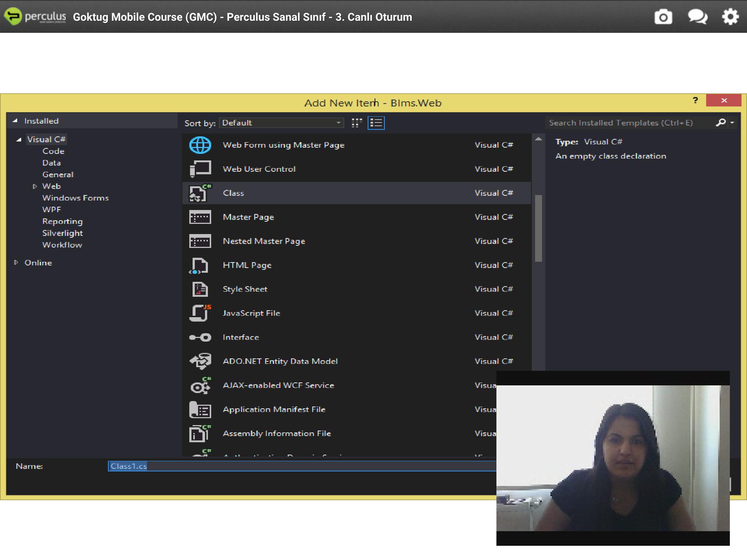Select the Web category
This screenshot has width=747, height=560.
51,186
